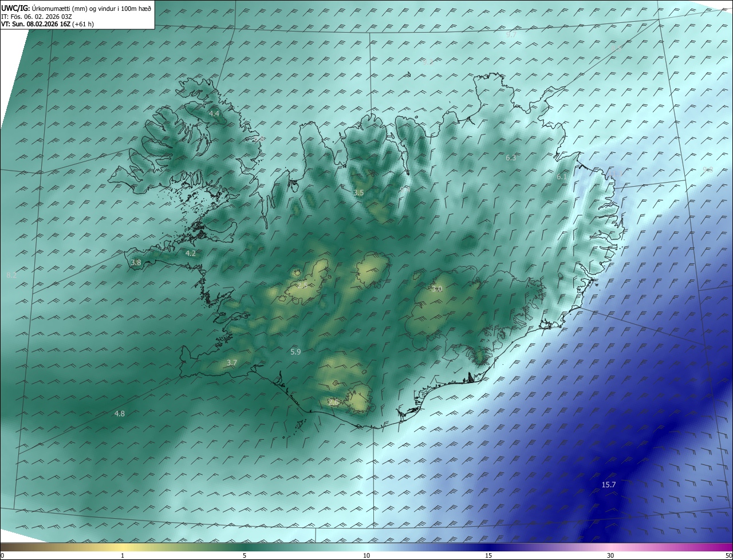Click the 4.2 value label on Snæfellsnes
The width and height of the screenshot is (733, 560).
click(x=191, y=253)
